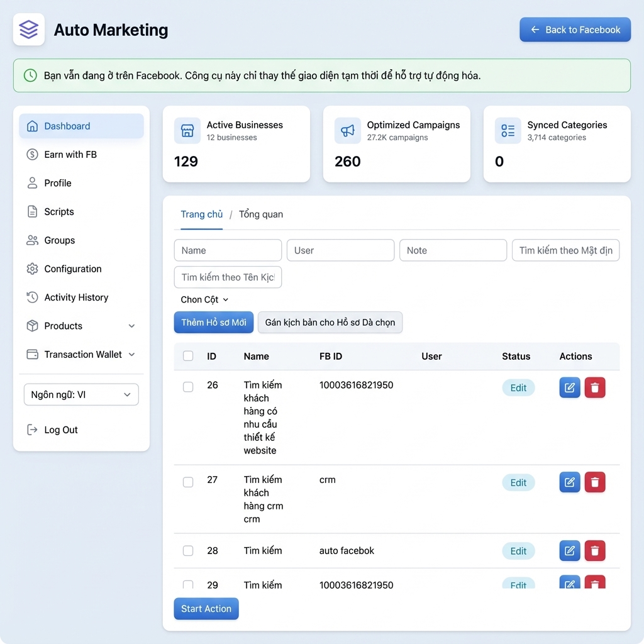Select all rows via header checkbox
This screenshot has height=644, width=644.
click(x=187, y=355)
